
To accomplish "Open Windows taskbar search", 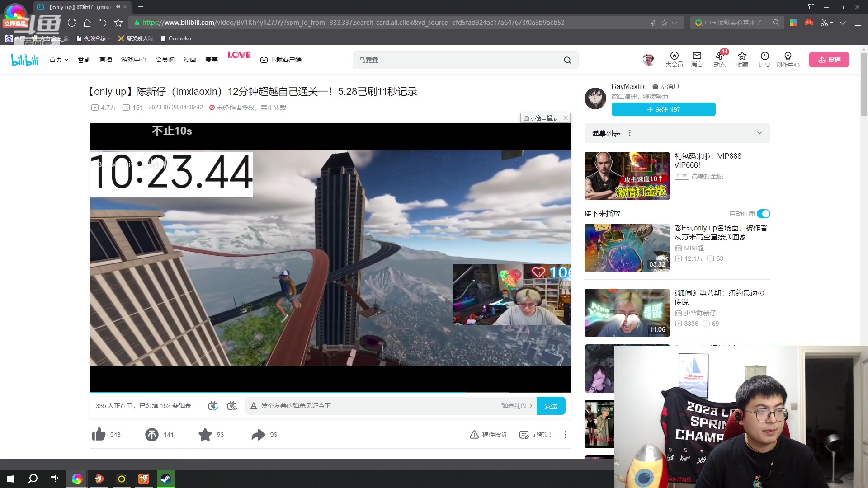I will [x=33, y=479].
